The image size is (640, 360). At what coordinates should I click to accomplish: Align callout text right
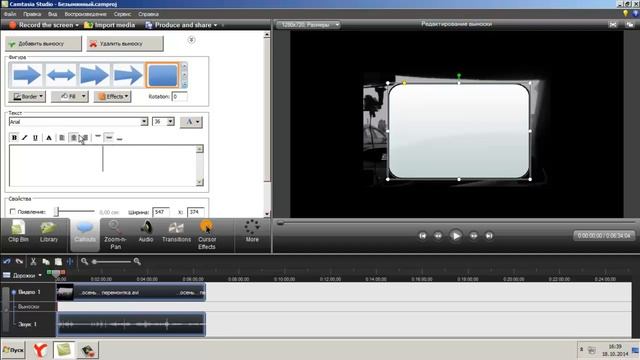tap(84, 138)
